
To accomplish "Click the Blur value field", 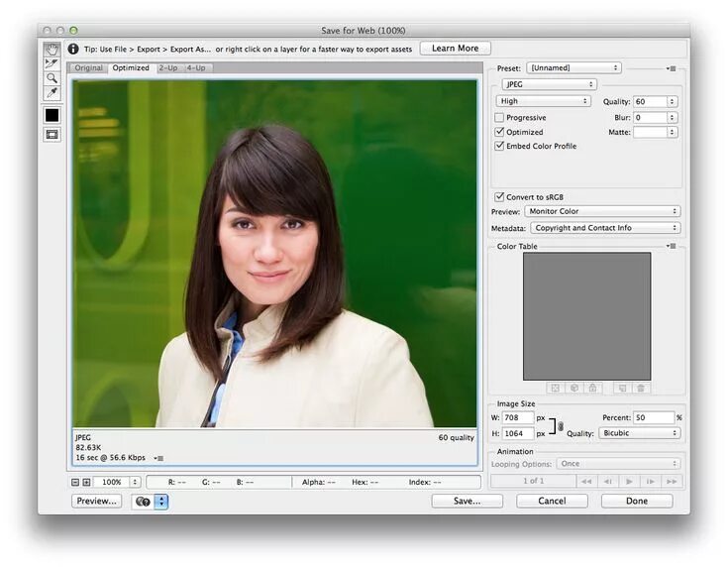I will pyautogui.click(x=650, y=118).
